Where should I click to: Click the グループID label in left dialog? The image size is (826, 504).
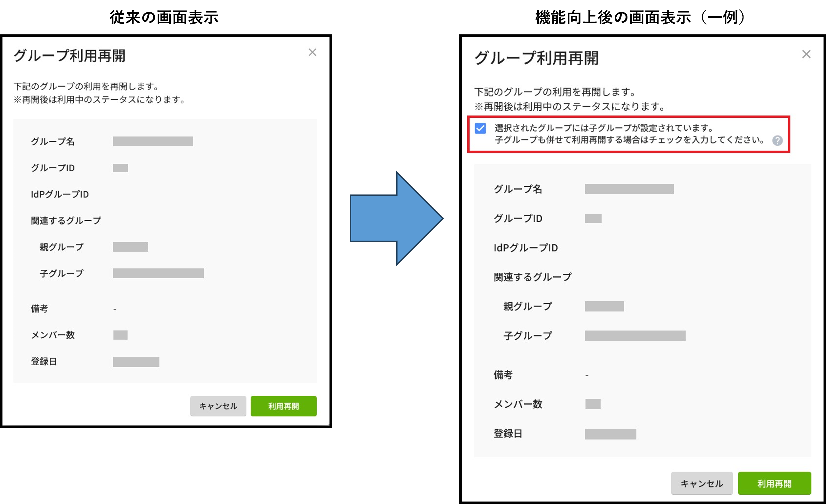[x=53, y=168]
